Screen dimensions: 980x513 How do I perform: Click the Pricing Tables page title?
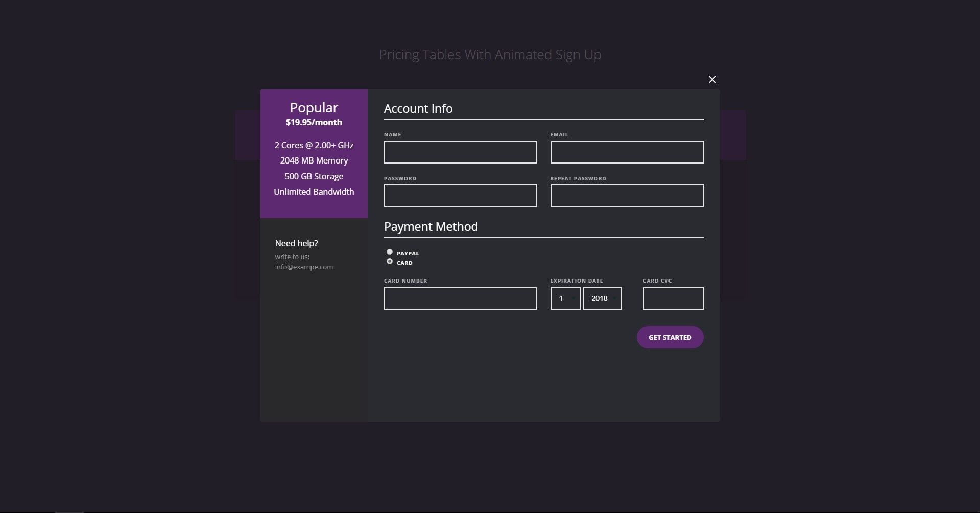490,54
